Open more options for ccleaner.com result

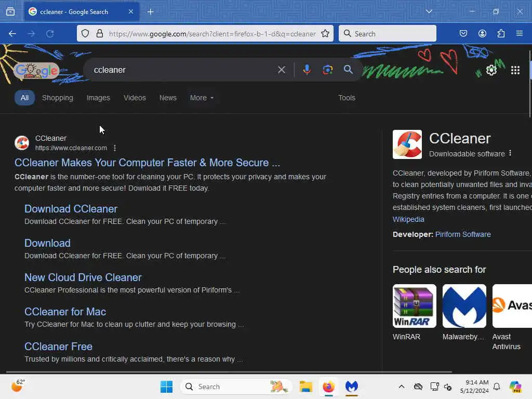115,148
